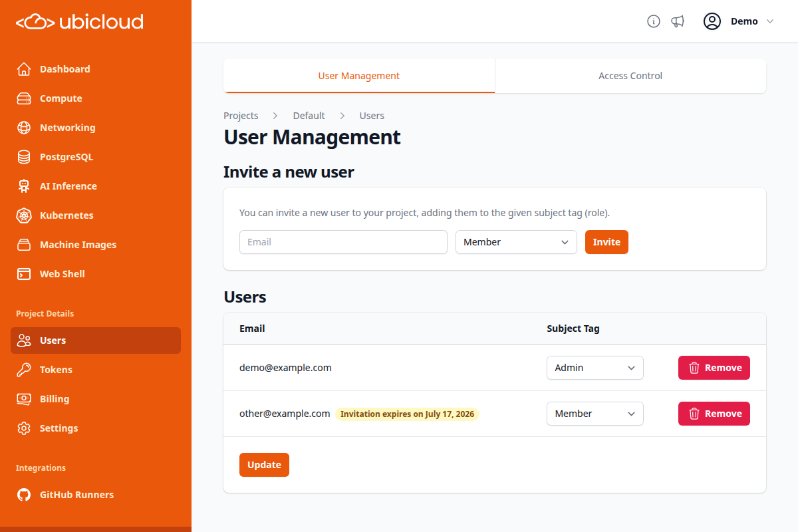This screenshot has height=532, width=798.
Task: Click the Kubernetes wheel icon
Action: [24, 215]
